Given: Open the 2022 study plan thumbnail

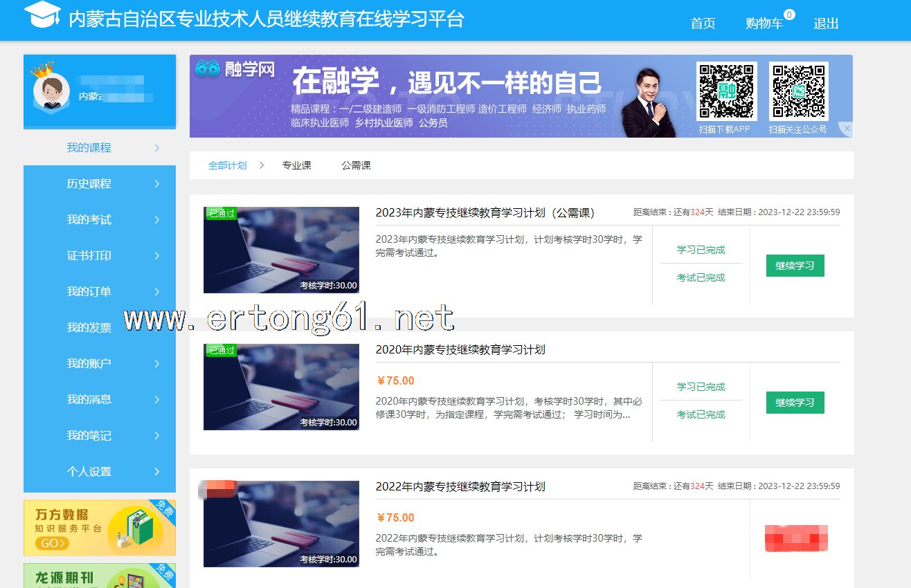Looking at the screenshot, I should [281, 524].
